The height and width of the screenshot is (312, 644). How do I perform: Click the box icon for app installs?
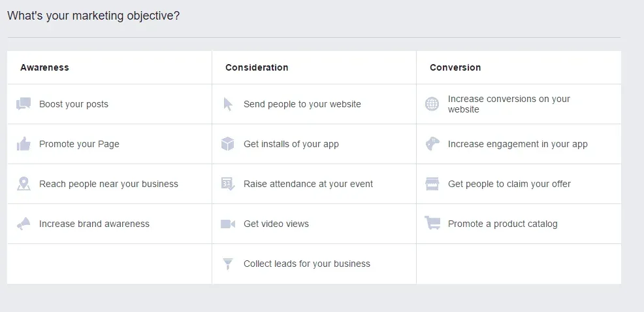pyautogui.click(x=227, y=144)
